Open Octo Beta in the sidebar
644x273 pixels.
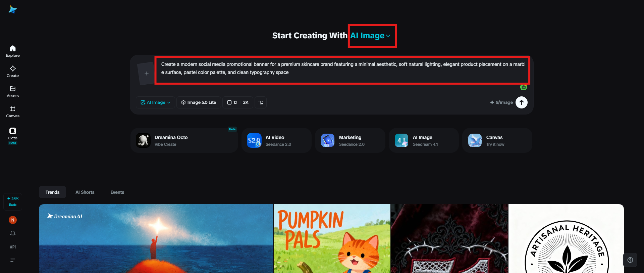(13, 136)
